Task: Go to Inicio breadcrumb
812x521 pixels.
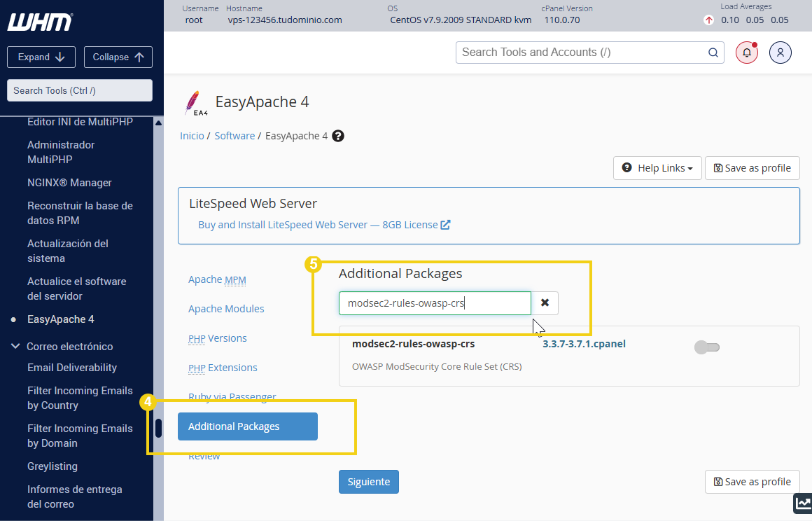Action: (x=192, y=136)
